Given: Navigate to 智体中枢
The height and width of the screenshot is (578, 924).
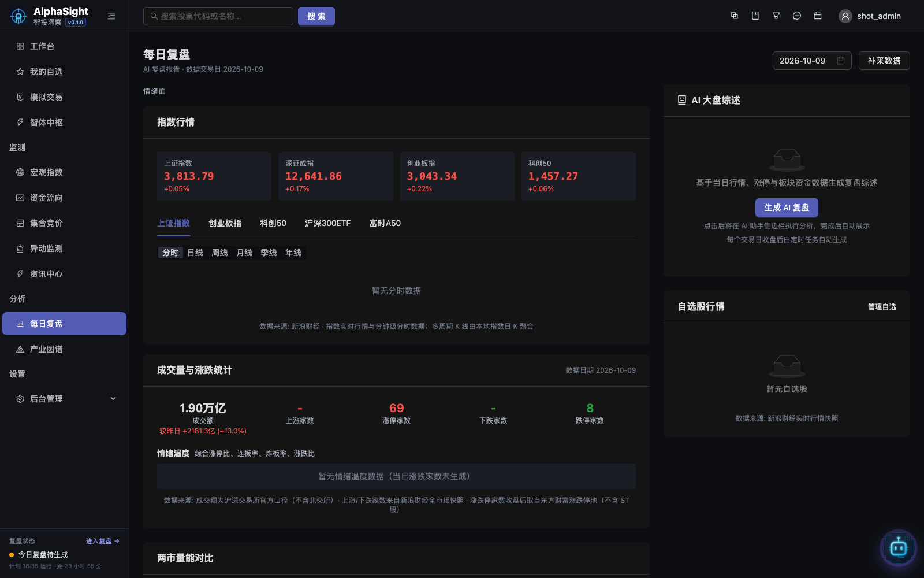Looking at the screenshot, I should click(65, 123).
